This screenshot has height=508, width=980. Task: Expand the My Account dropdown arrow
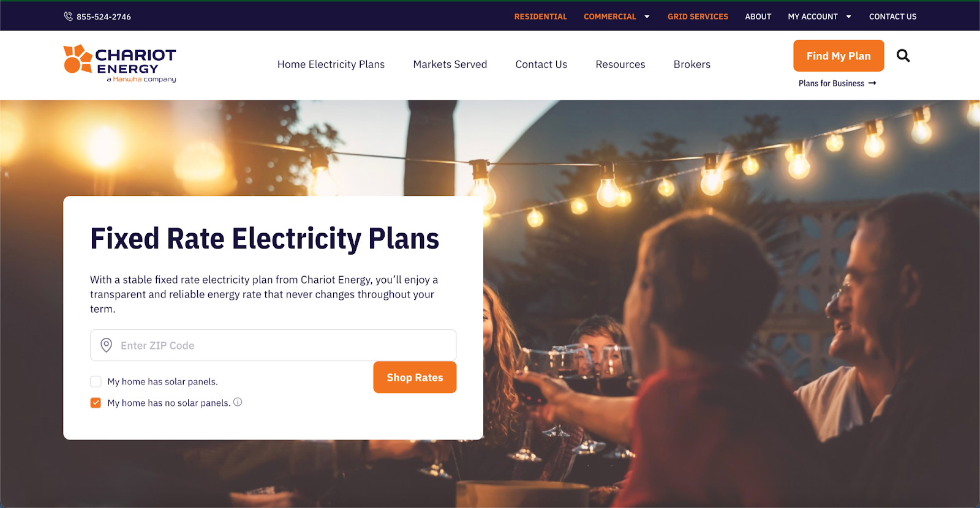coord(848,17)
